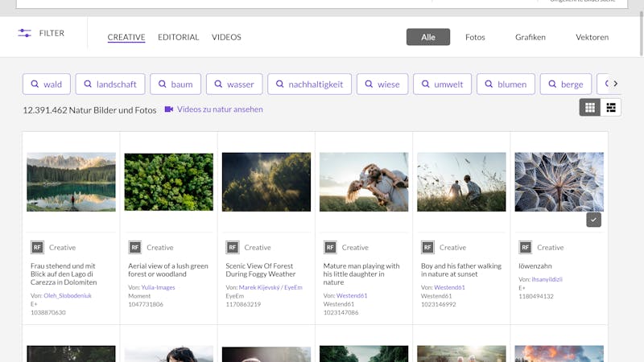Open contributor ihsanyildizli
The width and height of the screenshot is (644, 362).
point(547,279)
